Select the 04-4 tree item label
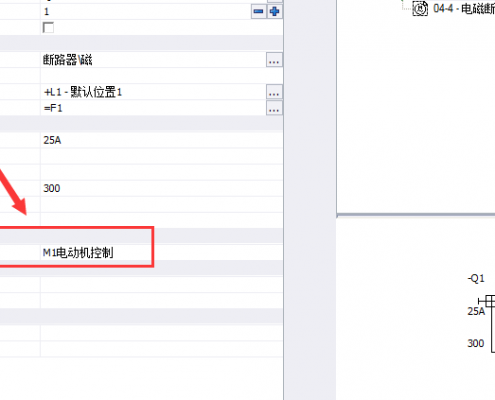This screenshot has width=495, height=400. click(464, 9)
